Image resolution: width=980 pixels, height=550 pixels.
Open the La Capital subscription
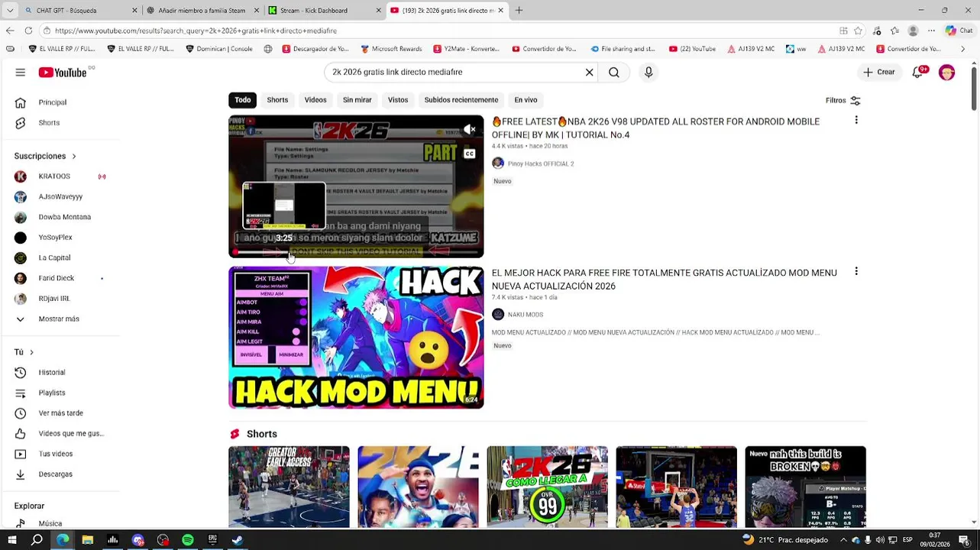pyautogui.click(x=54, y=257)
